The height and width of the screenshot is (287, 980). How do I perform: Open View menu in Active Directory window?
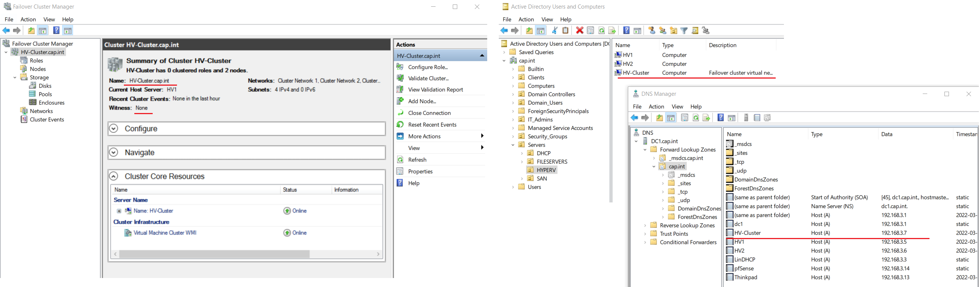click(x=547, y=19)
